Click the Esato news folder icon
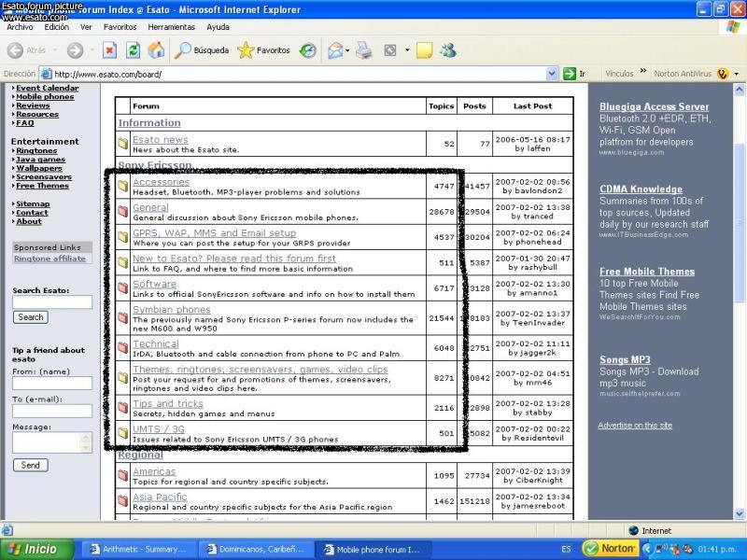Viewport: 747px width, 560px height. 123,144
